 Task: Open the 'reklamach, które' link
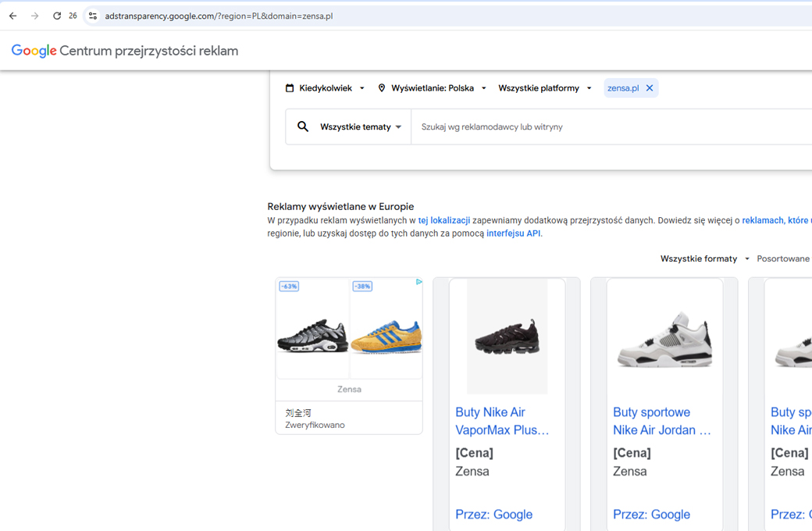pyautogui.click(x=775, y=220)
